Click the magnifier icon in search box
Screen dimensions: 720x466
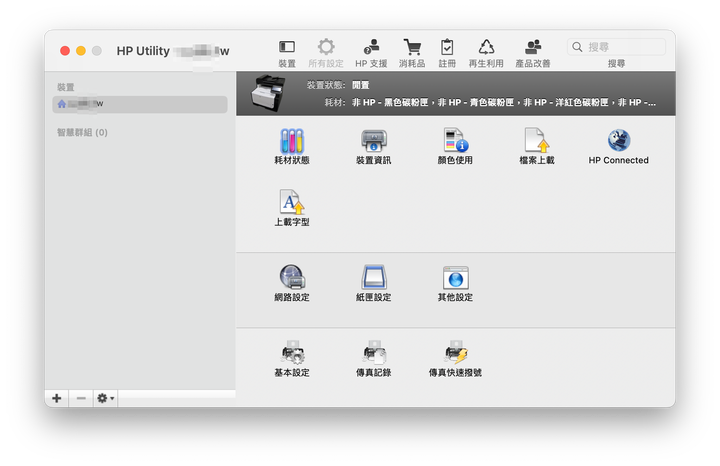click(577, 47)
